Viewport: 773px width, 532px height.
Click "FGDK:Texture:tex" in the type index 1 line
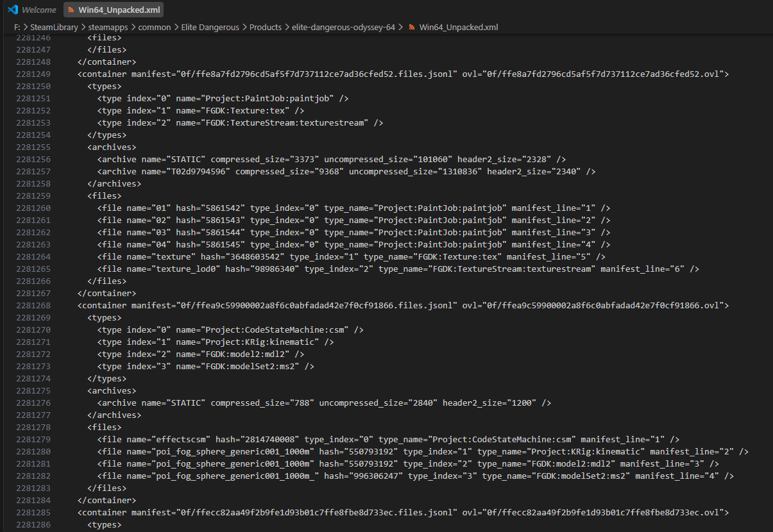(x=247, y=111)
